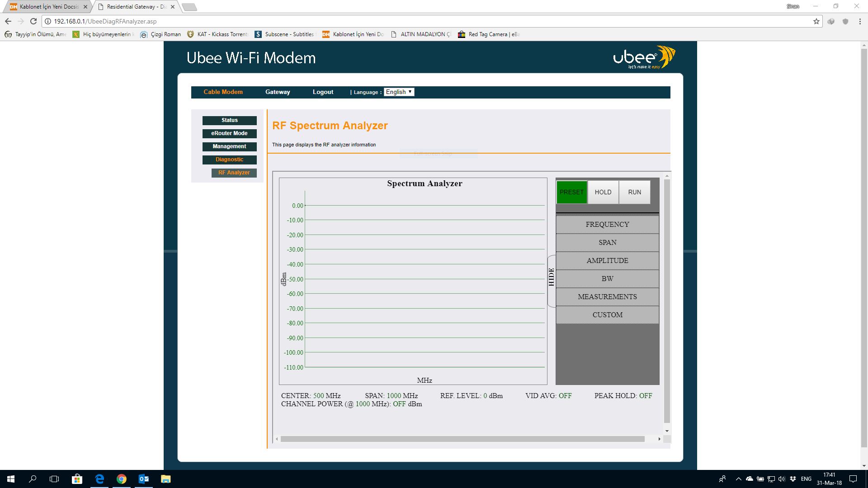Expand the SPAN settings section
Image resolution: width=868 pixels, height=488 pixels.
608,243
